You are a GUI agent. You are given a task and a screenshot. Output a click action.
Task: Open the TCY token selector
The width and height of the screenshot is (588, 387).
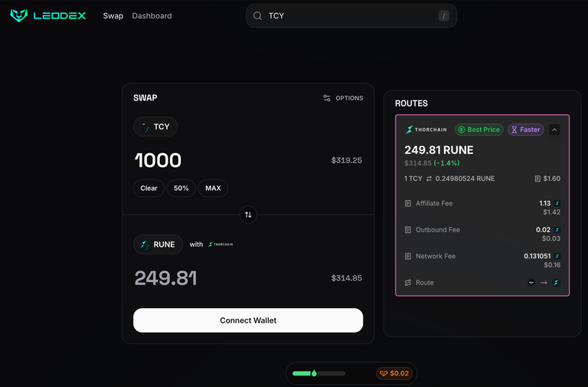[x=155, y=127]
